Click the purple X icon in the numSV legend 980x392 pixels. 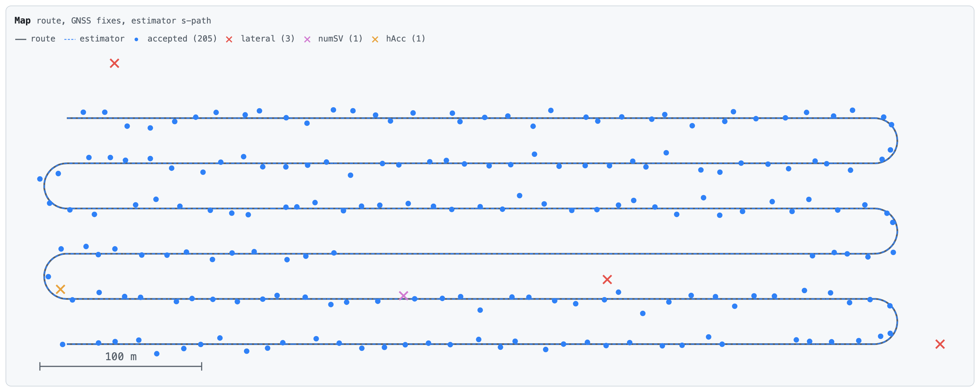(307, 39)
